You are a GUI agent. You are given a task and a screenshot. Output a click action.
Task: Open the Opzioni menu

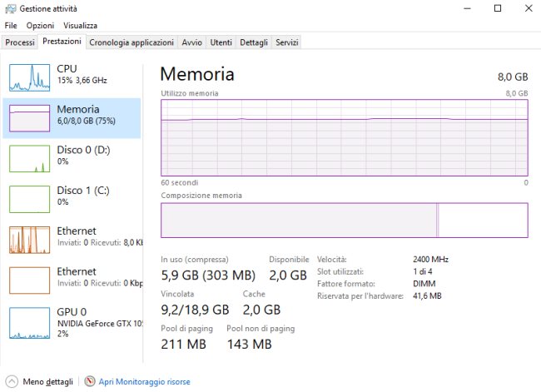point(40,26)
